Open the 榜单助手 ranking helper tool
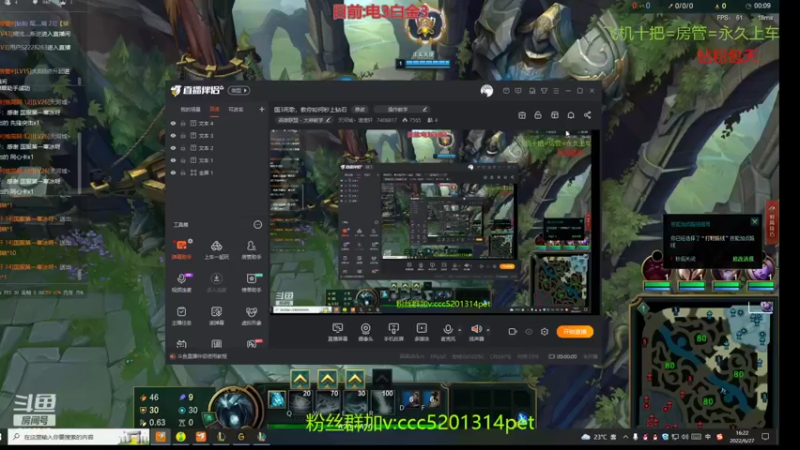 click(x=251, y=282)
